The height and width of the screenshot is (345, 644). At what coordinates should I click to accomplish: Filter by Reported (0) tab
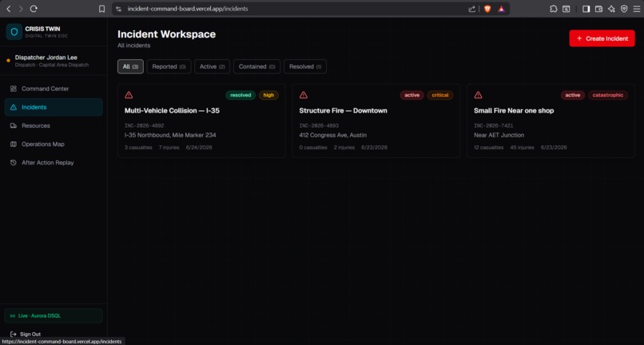point(169,66)
